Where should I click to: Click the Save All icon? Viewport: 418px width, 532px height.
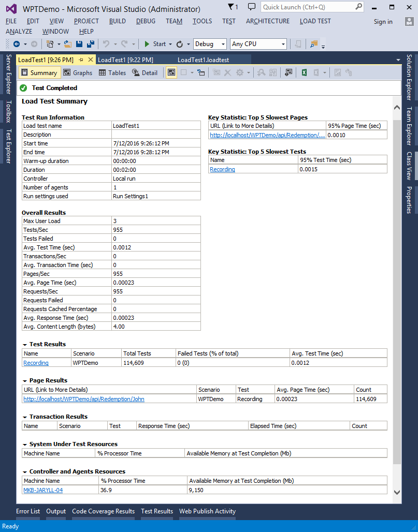pyautogui.click(x=91, y=44)
